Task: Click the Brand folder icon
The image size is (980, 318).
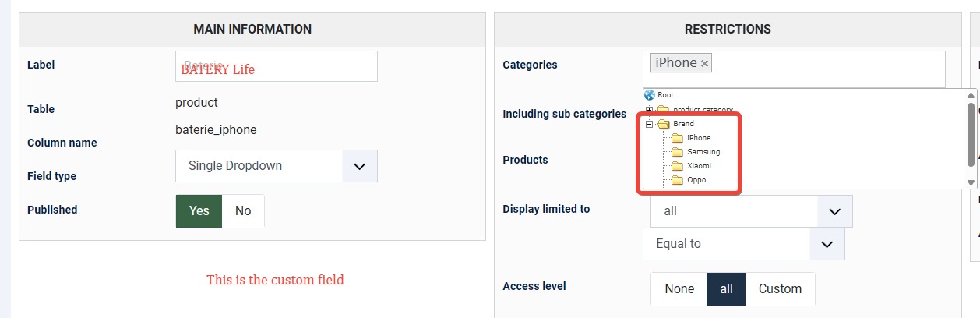Action: [664, 124]
